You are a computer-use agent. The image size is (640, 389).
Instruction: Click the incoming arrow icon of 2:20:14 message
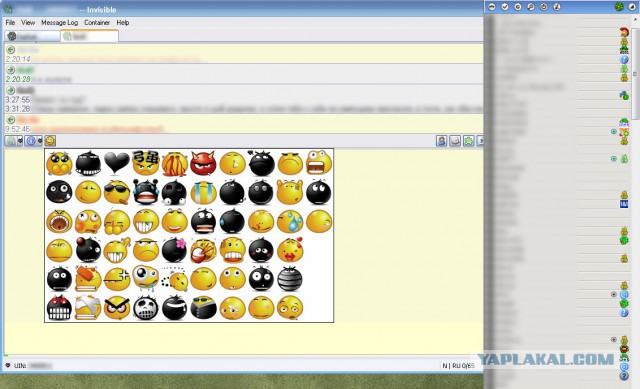pyautogui.click(x=11, y=49)
